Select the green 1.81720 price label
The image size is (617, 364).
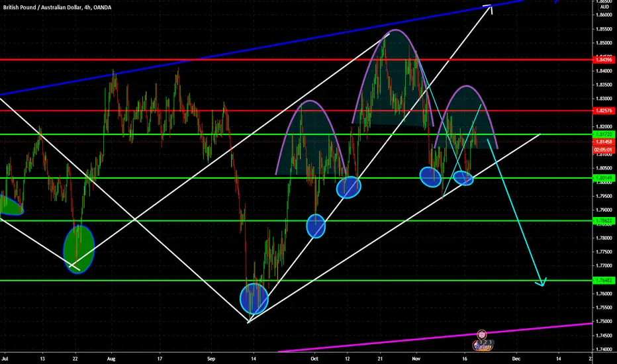604,134
